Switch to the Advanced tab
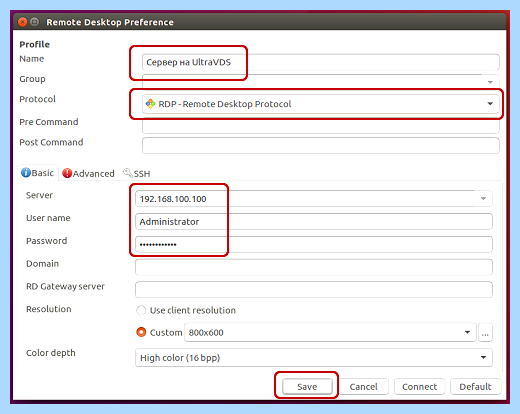520x414 pixels. tap(88, 173)
